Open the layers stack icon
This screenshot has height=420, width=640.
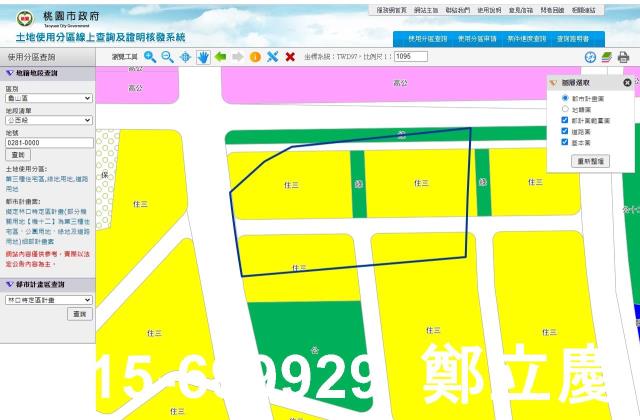point(607,57)
